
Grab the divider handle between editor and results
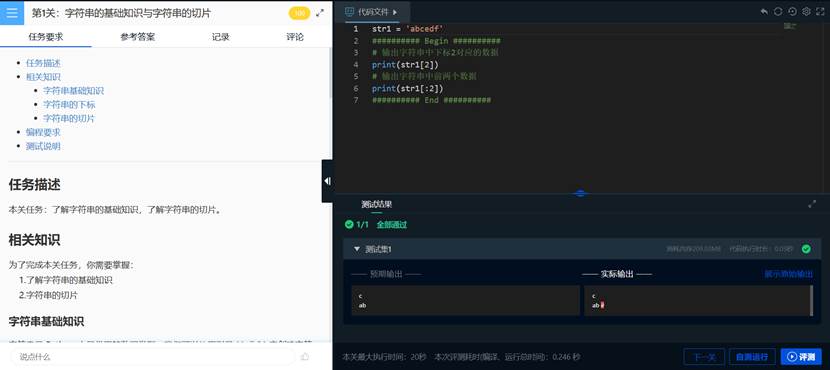tap(581, 193)
